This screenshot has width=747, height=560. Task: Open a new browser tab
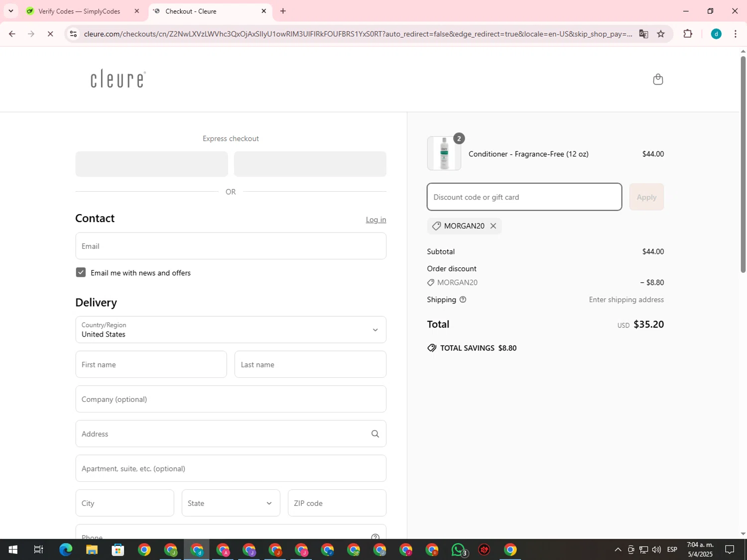pyautogui.click(x=283, y=11)
